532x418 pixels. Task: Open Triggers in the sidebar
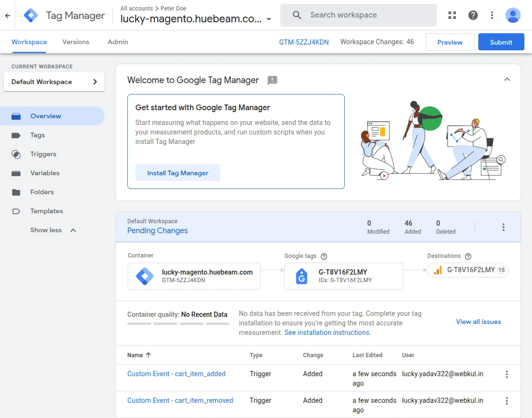52,154
